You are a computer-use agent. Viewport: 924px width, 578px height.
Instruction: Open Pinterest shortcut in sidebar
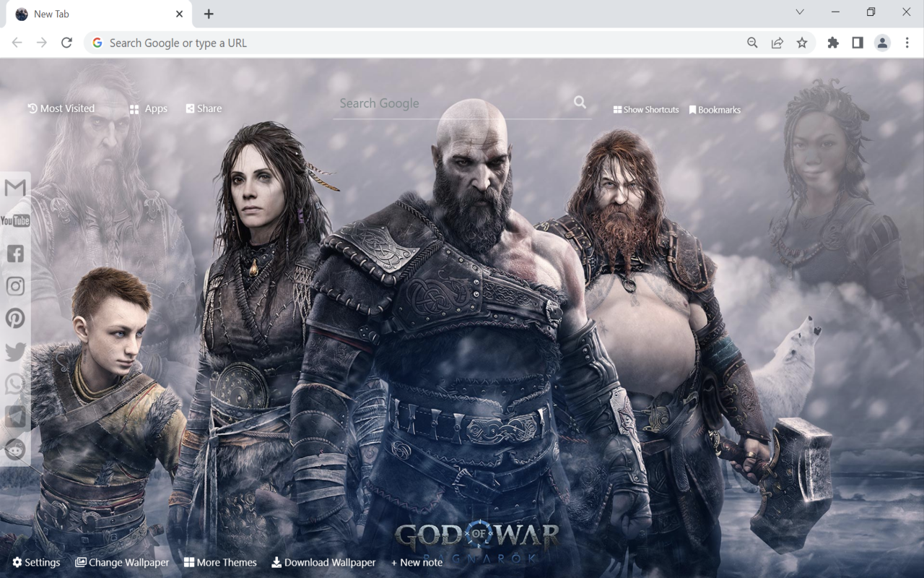click(15, 319)
